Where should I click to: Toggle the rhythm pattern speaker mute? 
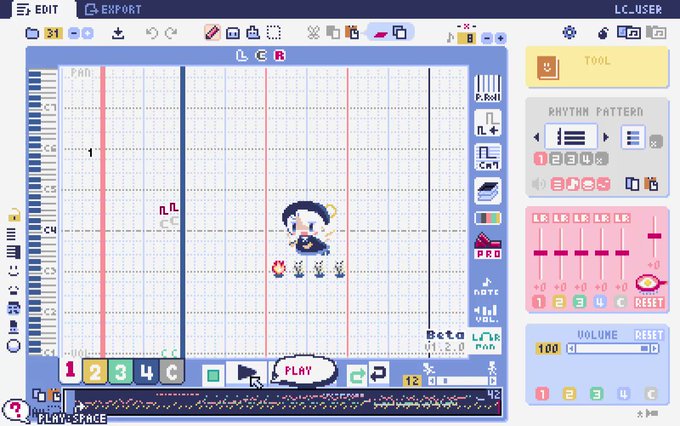coord(539,184)
